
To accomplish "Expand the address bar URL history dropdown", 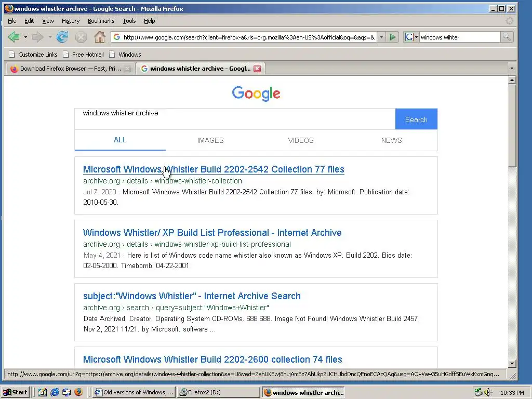I will (381, 37).
